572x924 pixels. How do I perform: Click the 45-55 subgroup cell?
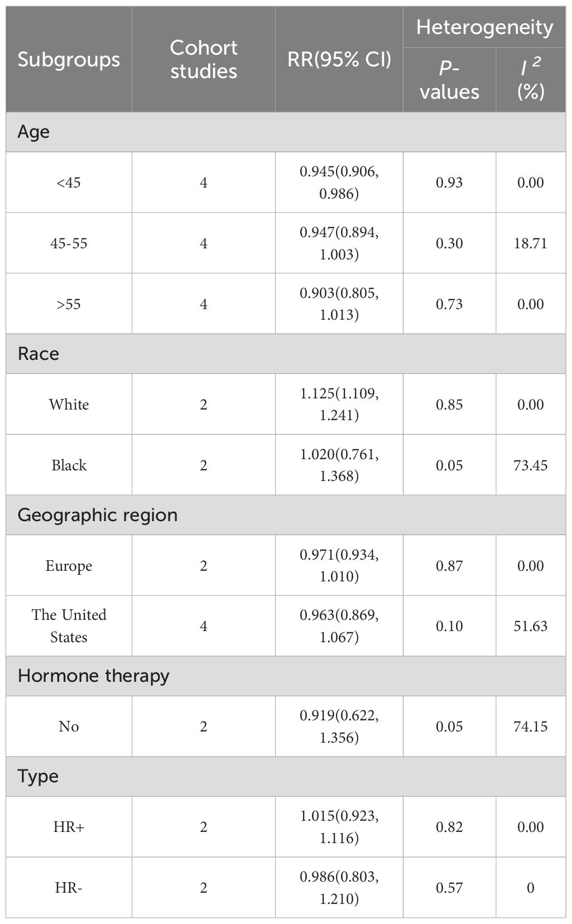point(69,243)
